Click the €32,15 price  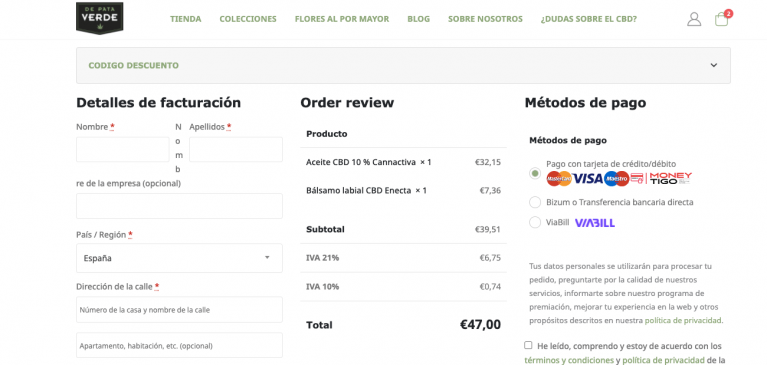(x=488, y=162)
